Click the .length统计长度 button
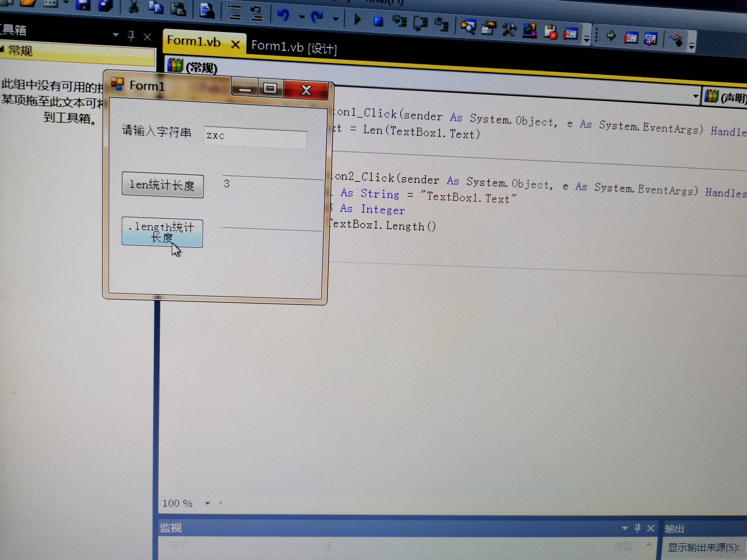 pos(162,232)
